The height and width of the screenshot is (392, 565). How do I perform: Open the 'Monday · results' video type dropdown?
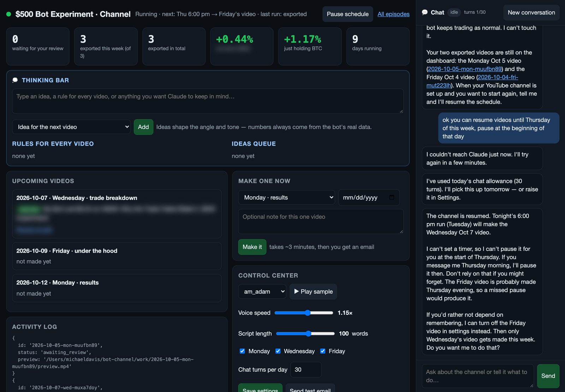287,198
